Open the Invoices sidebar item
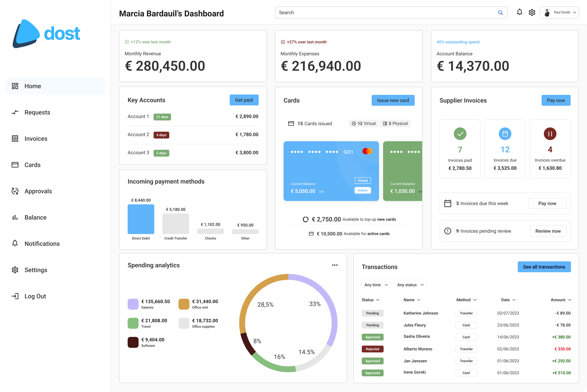The width and height of the screenshot is (587, 392). 36,139
